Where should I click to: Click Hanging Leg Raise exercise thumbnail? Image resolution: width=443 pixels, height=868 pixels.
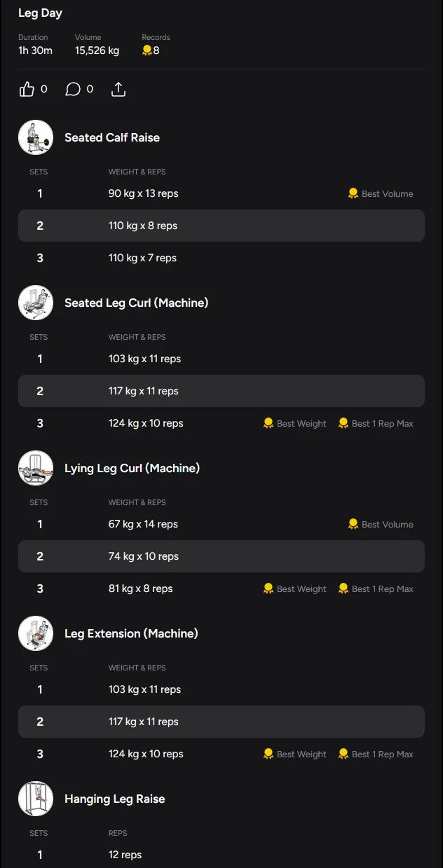36,799
